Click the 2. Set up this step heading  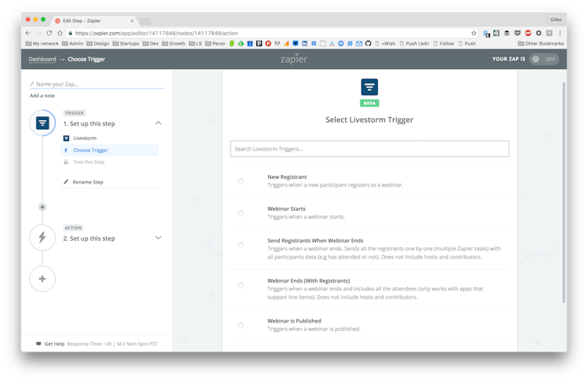coord(89,238)
